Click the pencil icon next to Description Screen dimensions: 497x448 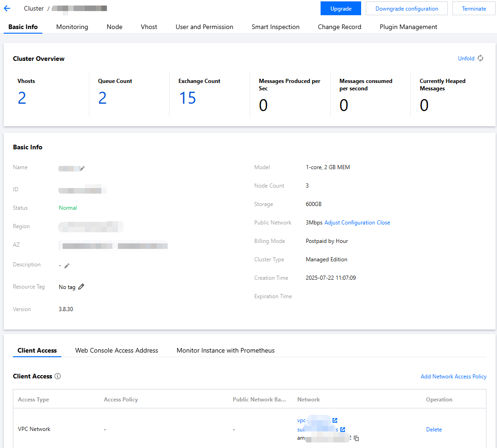pos(67,265)
